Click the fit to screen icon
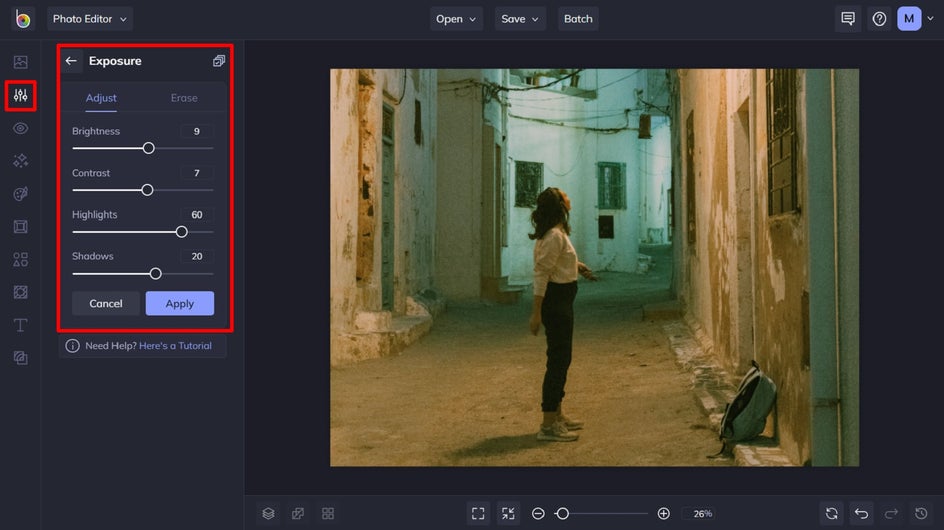The width and height of the screenshot is (944, 530). pyautogui.click(x=478, y=514)
